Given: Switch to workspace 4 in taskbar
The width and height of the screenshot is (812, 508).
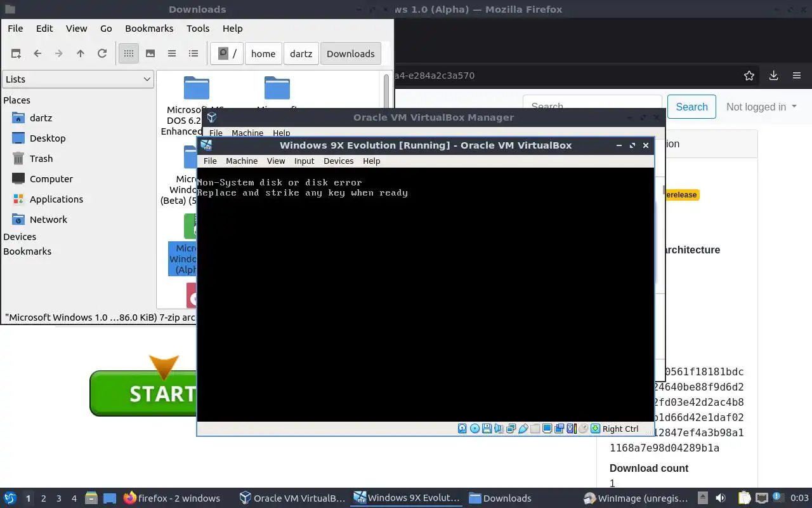Looking at the screenshot, I should pyautogui.click(x=74, y=498).
